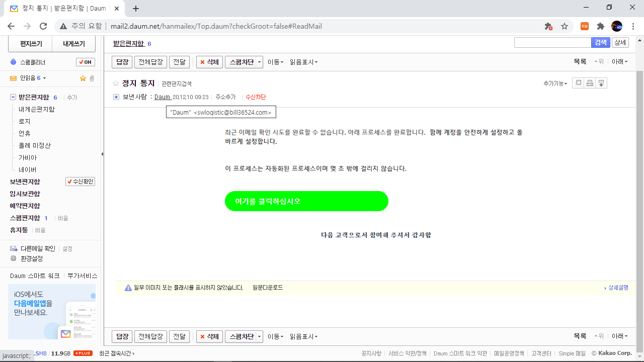The image size is (644, 362).
Task: Reload the page with the refresh icon
Action: coord(43,26)
